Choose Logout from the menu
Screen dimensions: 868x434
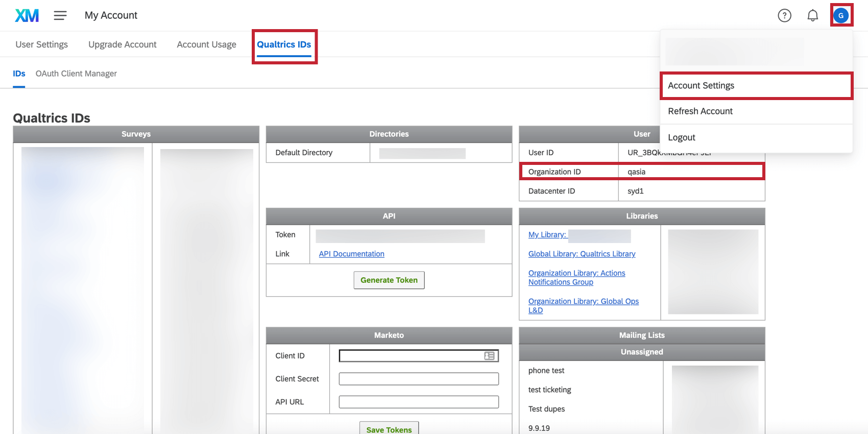point(756,137)
